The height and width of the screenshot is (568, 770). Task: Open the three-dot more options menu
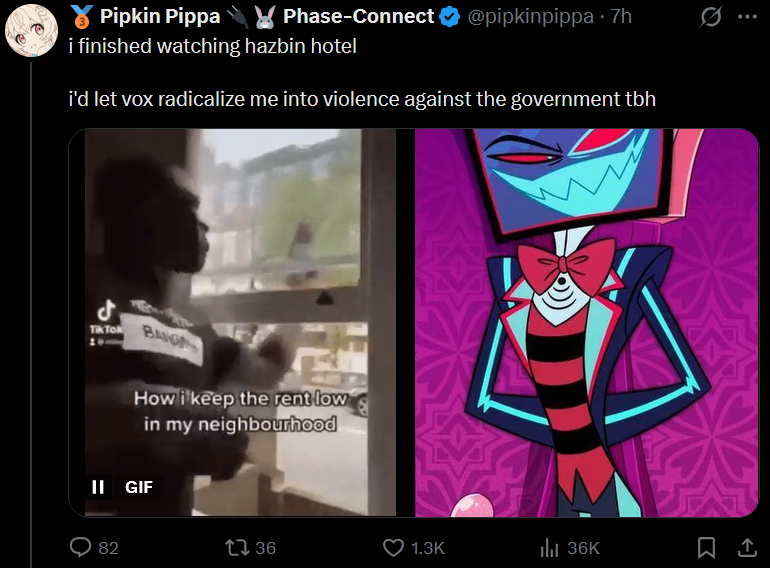[x=747, y=17]
